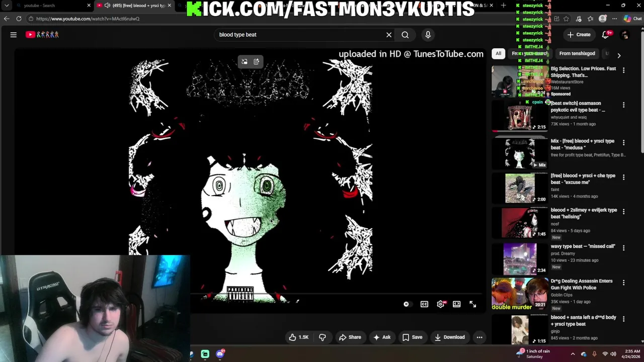Open a new browser tab

(503, 6)
